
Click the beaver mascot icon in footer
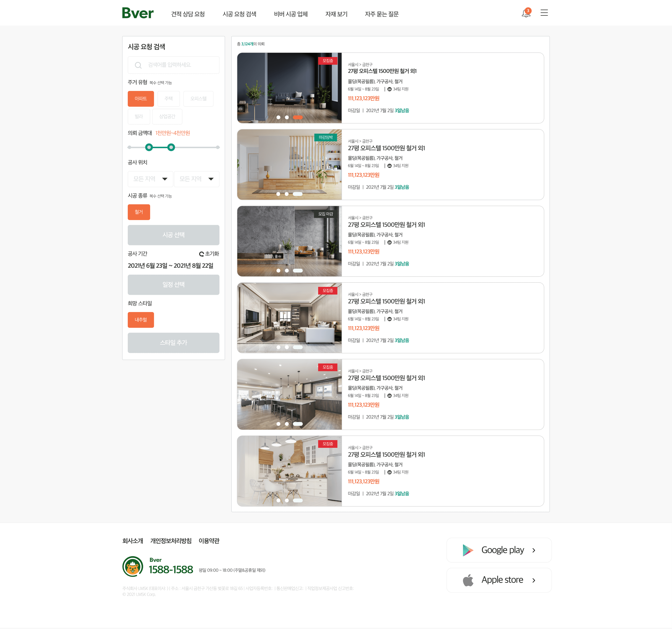click(132, 567)
